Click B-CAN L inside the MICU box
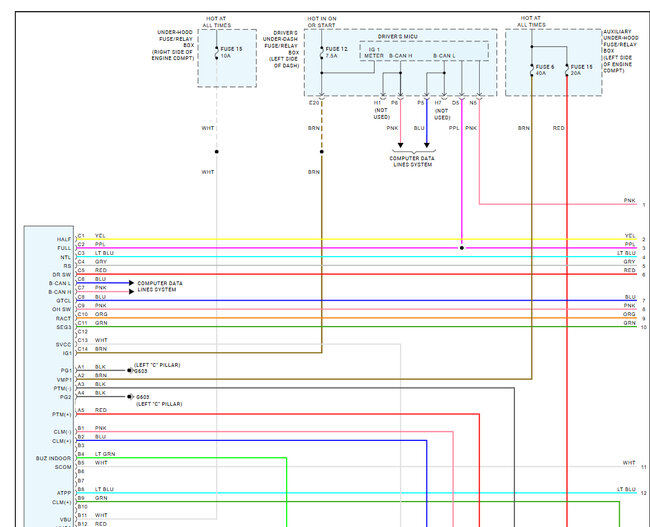This screenshot has height=527, width=650. click(444, 56)
